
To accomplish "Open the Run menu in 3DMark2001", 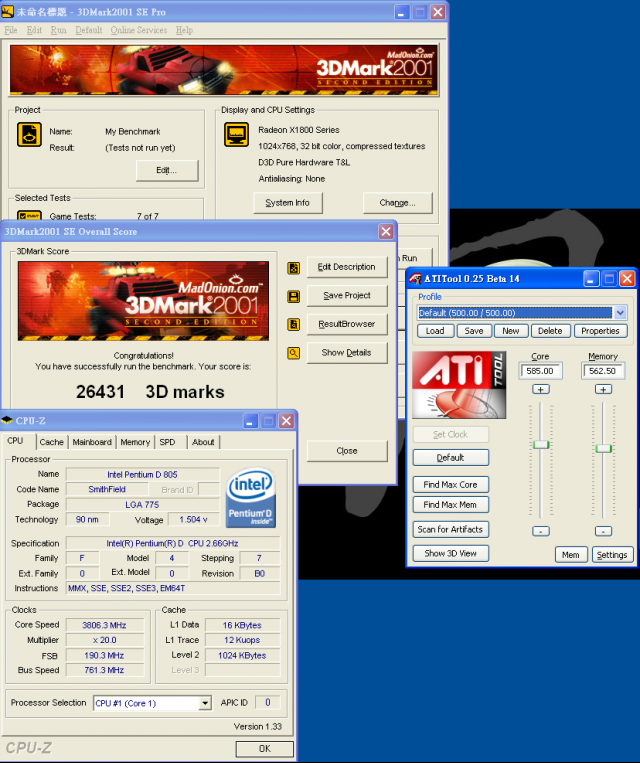I will pos(58,30).
